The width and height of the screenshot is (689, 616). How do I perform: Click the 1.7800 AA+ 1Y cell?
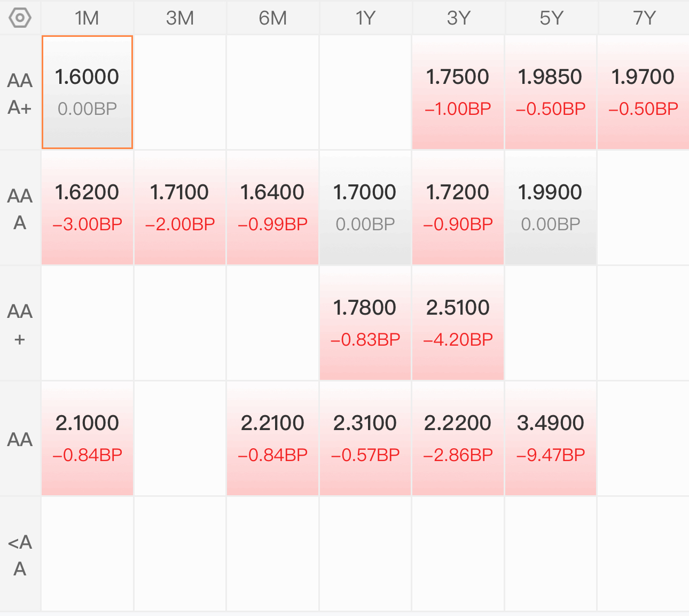(365, 323)
